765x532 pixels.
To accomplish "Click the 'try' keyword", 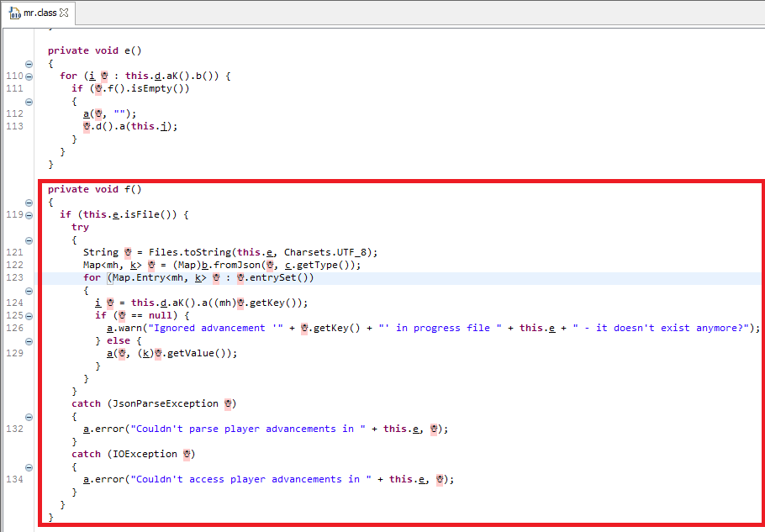I will click(x=80, y=227).
